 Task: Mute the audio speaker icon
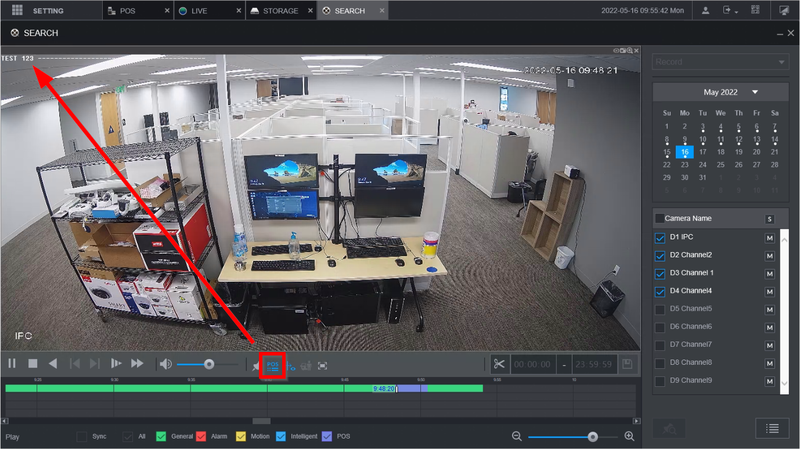coord(165,364)
